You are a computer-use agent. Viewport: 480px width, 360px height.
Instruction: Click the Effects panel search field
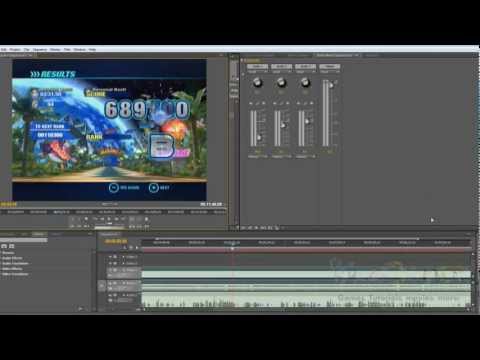24,240
